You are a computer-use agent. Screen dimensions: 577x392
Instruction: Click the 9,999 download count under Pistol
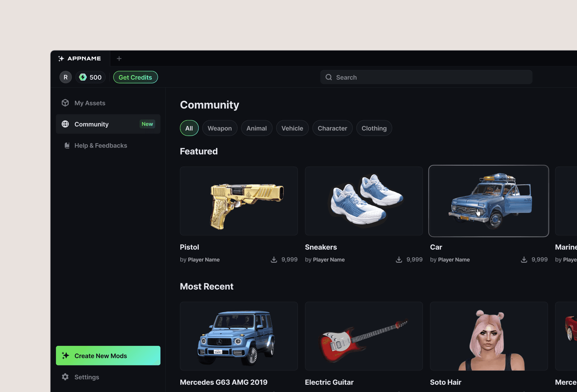(x=289, y=260)
